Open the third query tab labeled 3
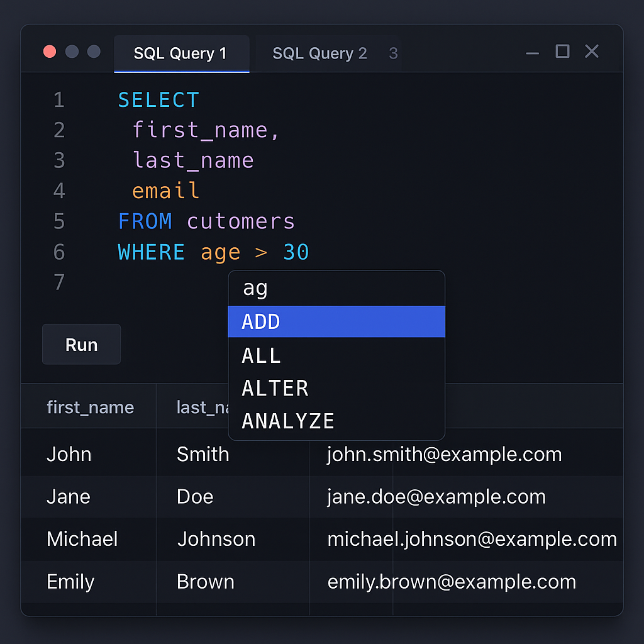 tap(393, 53)
